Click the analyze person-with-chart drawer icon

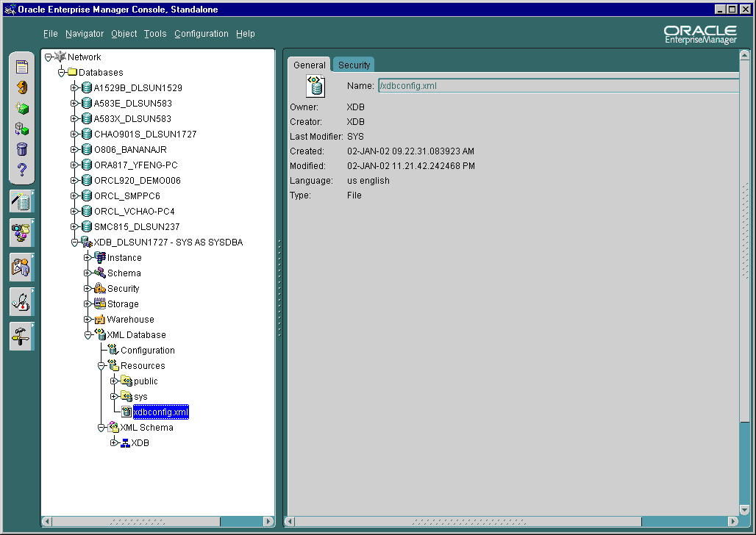point(21,267)
